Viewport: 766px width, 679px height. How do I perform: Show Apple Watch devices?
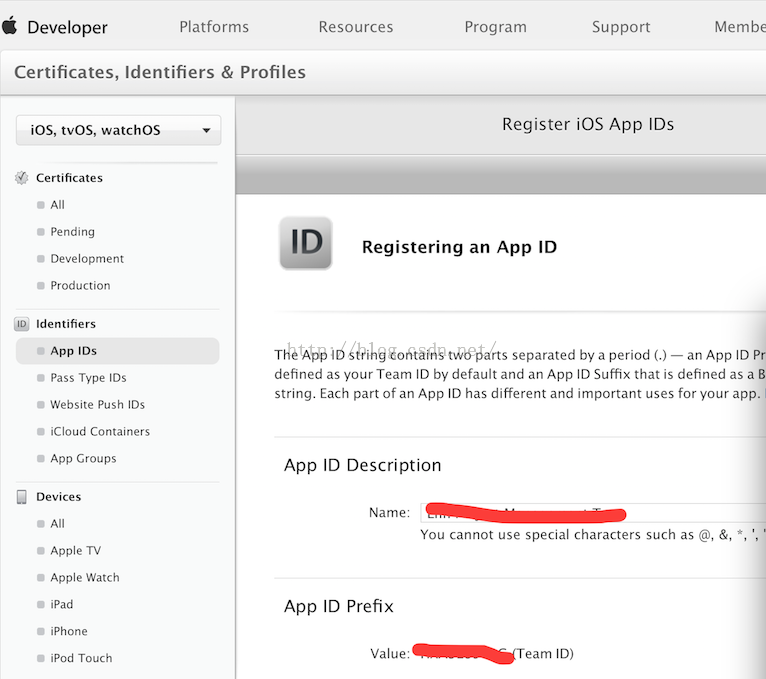85,578
